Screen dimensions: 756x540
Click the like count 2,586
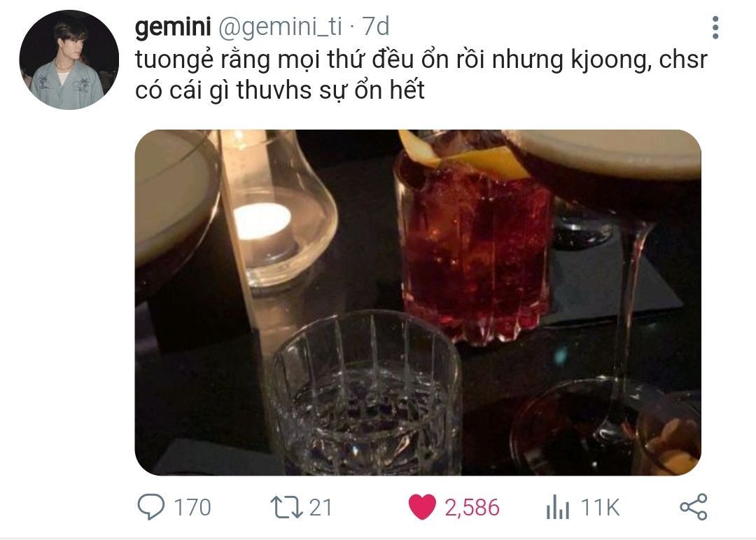(x=472, y=508)
